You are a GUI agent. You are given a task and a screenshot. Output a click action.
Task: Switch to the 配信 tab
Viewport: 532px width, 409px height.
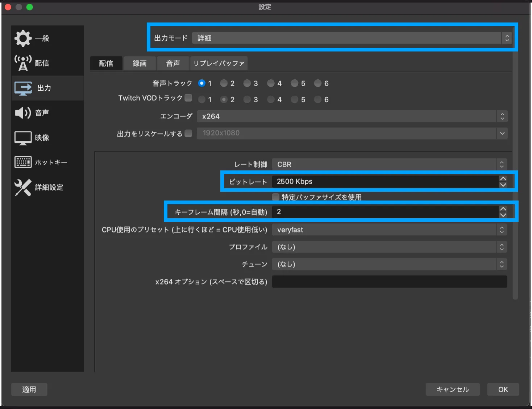coord(106,63)
